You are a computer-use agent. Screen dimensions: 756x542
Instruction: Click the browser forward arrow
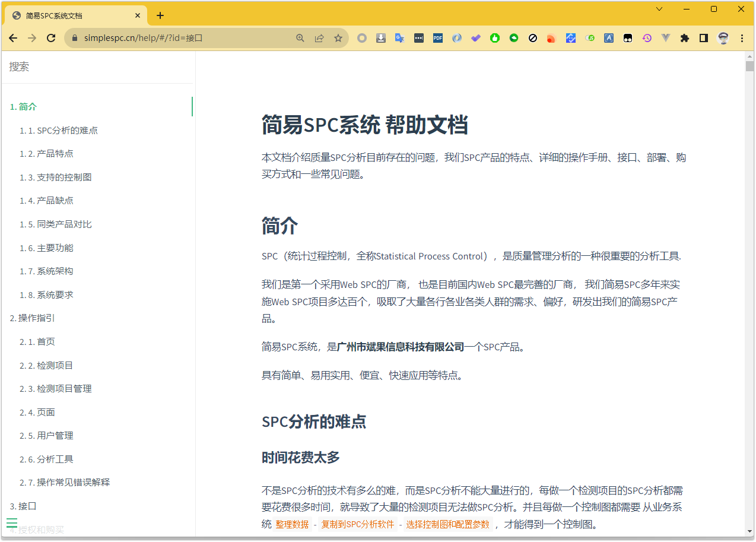tap(32, 38)
